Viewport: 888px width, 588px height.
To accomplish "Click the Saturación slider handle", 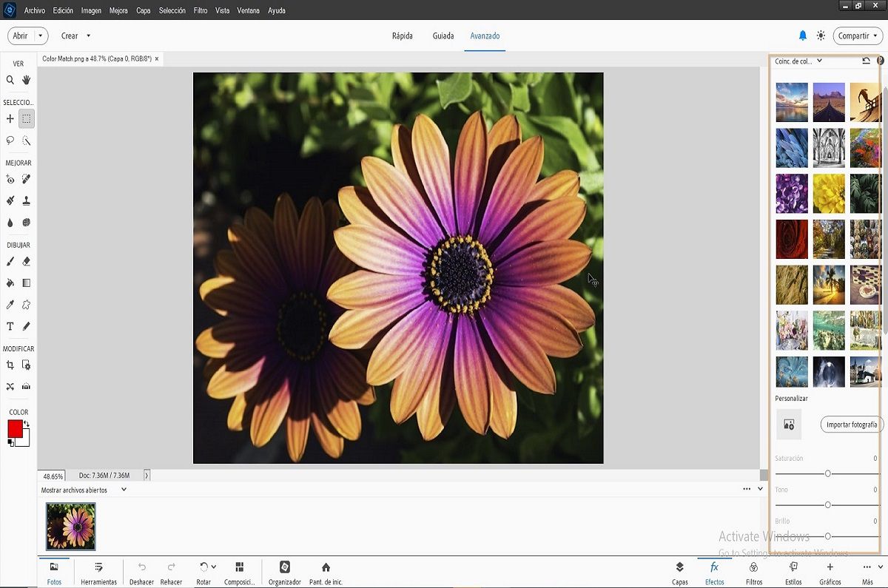I will click(x=828, y=473).
